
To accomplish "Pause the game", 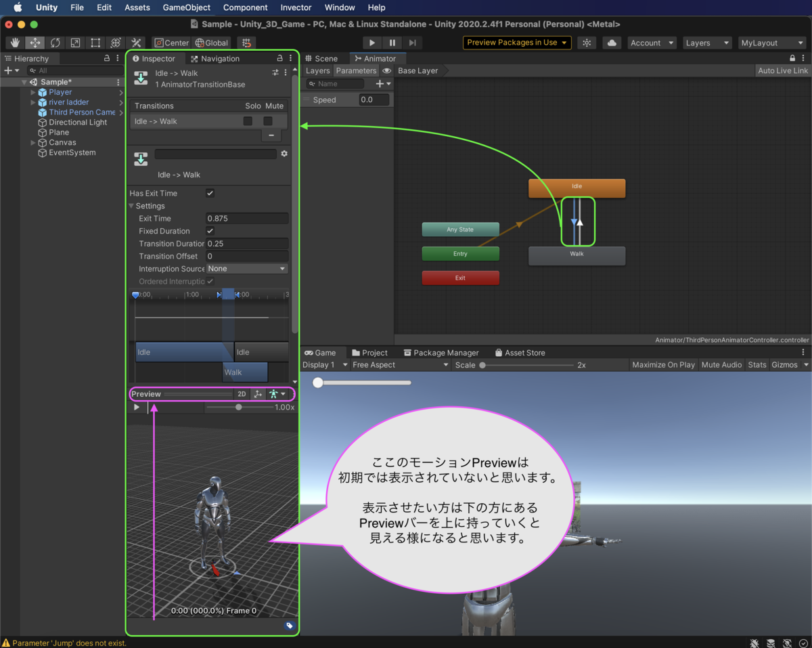I will [392, 43].
